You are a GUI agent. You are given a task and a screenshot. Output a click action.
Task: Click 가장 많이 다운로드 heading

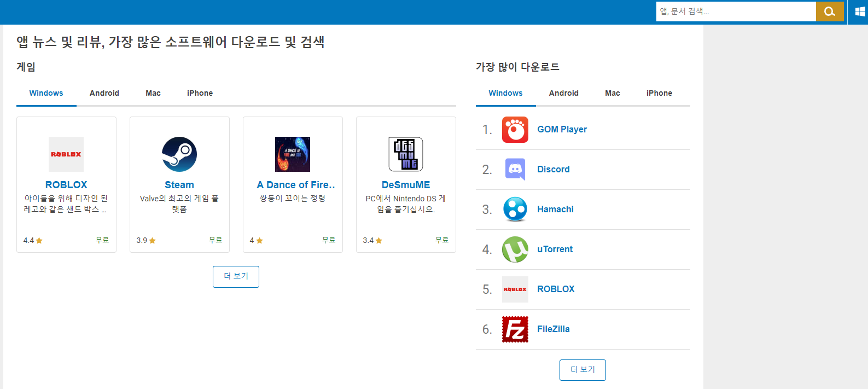pyautogui.click(x=517, y=67)
